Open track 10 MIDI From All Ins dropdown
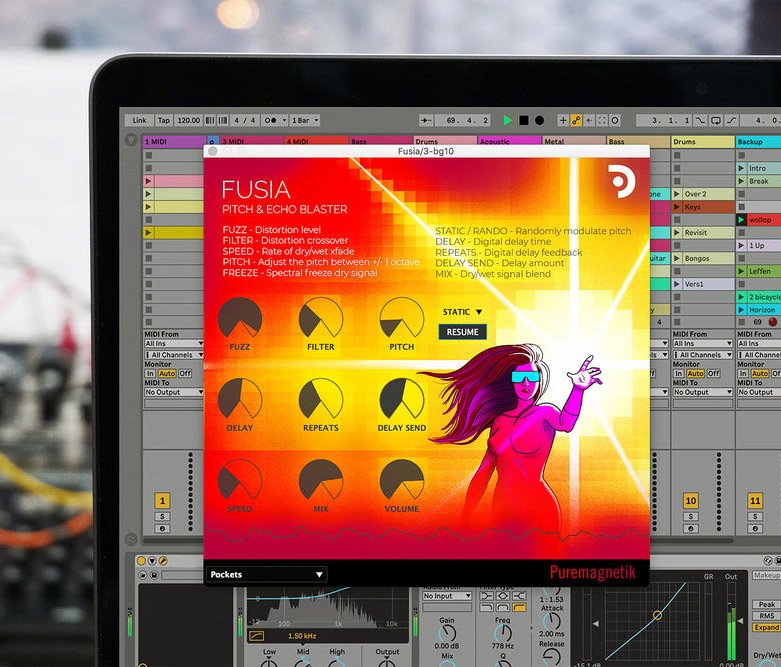This screenshot has width=781, height=667. pos(702,343)
